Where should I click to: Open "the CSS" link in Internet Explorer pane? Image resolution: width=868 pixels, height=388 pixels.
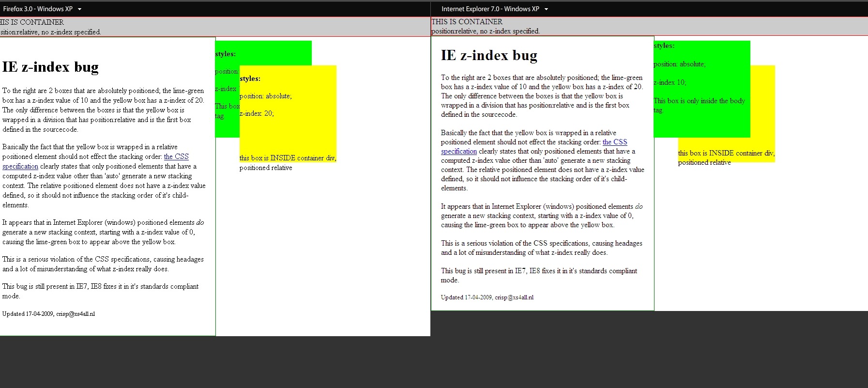615,142
